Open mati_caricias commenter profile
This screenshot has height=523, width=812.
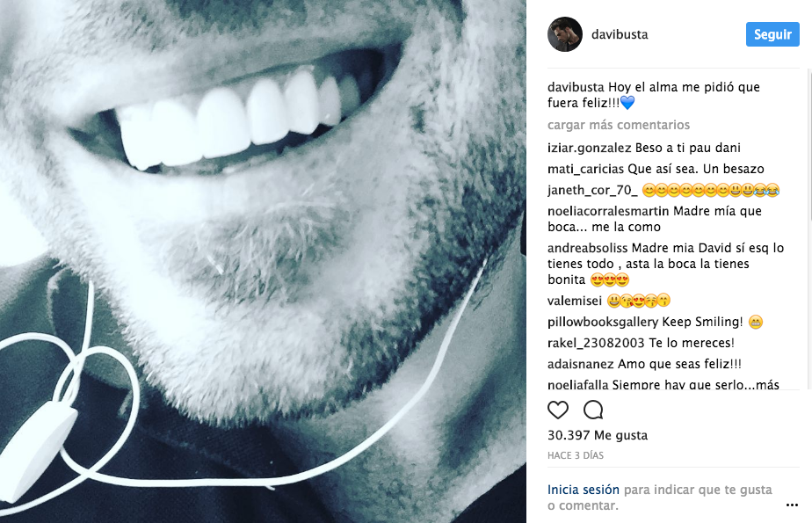(585, 168)
